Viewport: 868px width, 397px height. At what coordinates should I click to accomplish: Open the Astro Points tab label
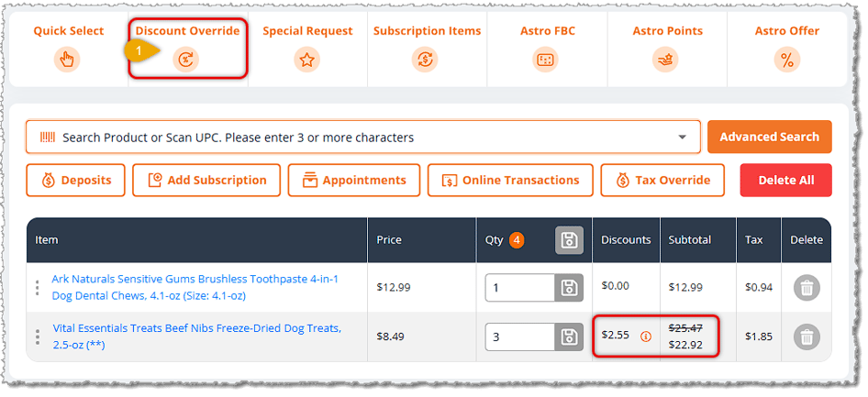tap(668, 31)
